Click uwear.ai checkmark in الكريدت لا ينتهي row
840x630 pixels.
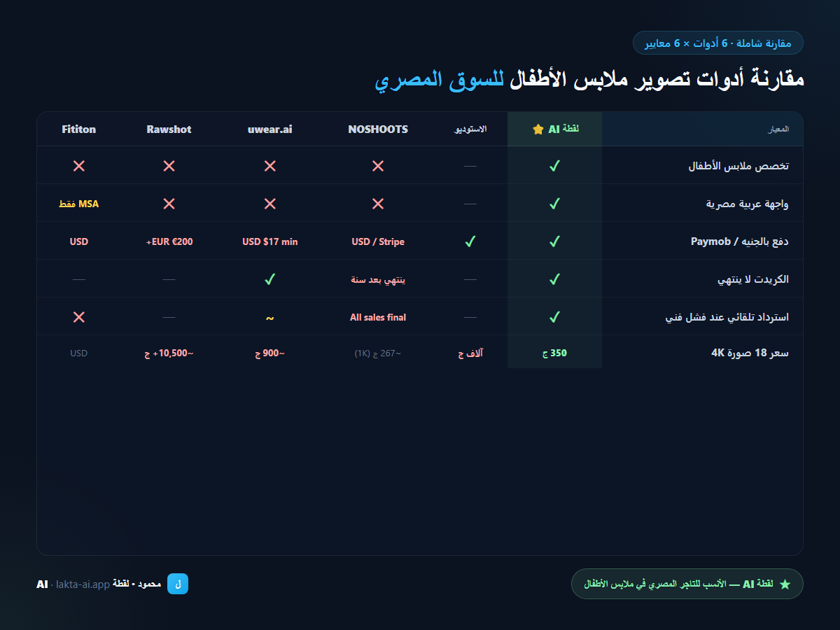coord(270,279)
